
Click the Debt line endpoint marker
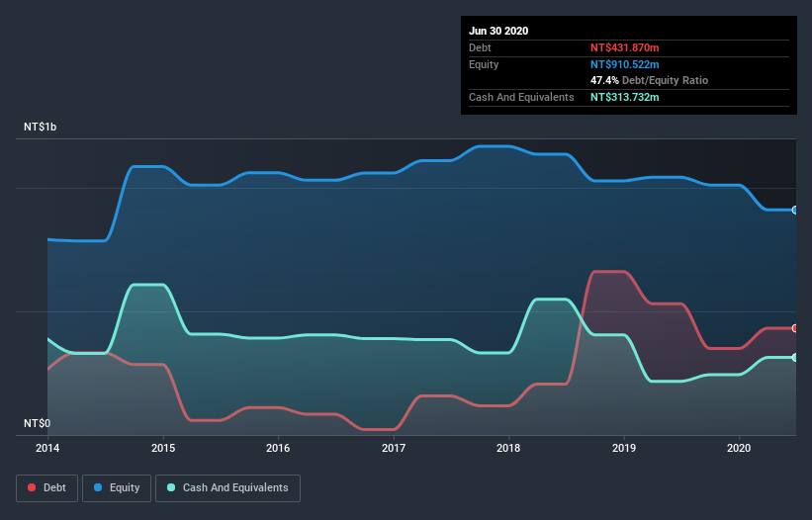(x=795, y=328)
